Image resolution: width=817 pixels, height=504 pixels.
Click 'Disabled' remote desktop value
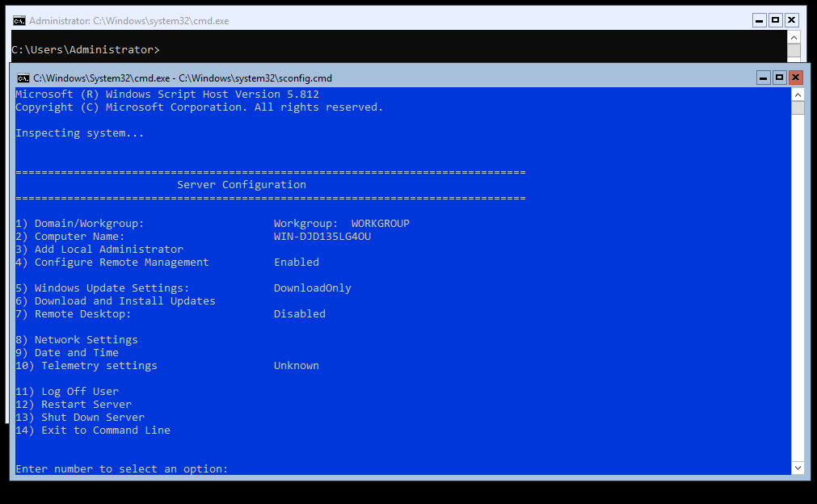point(300,314)
